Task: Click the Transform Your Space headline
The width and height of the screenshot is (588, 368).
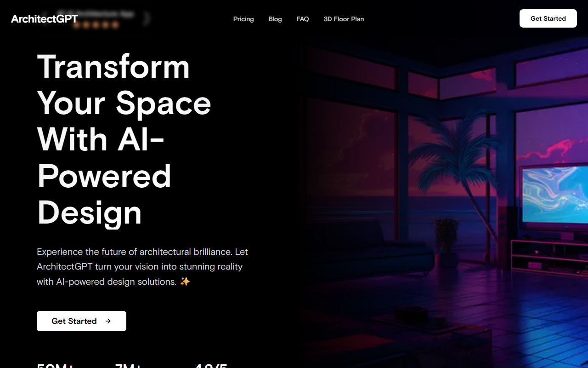Action: (124, 140)
